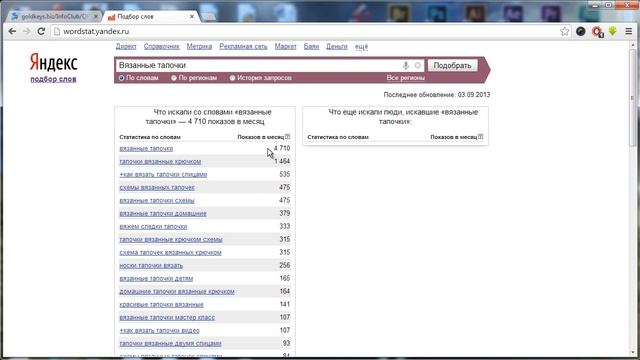The height and width of the screenshot is (360, 640).
Task: Open the 'Все регионы' region selector
Action: click(x=406, y=78)
